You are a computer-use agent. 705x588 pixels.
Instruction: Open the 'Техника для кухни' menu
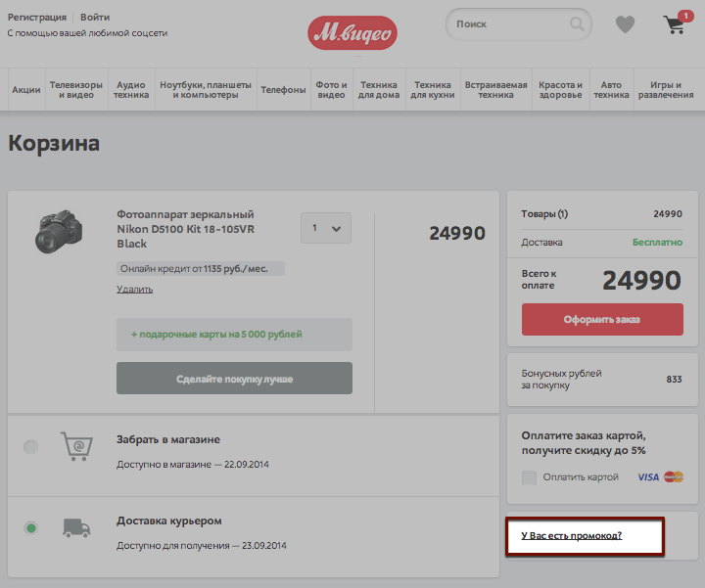(x=433, y=90)
